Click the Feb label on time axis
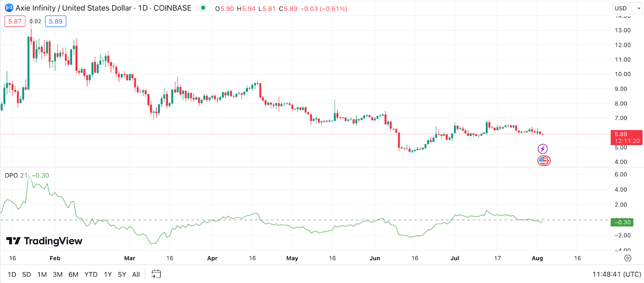This screenshot has width=644, height=283. coord(55,258)
